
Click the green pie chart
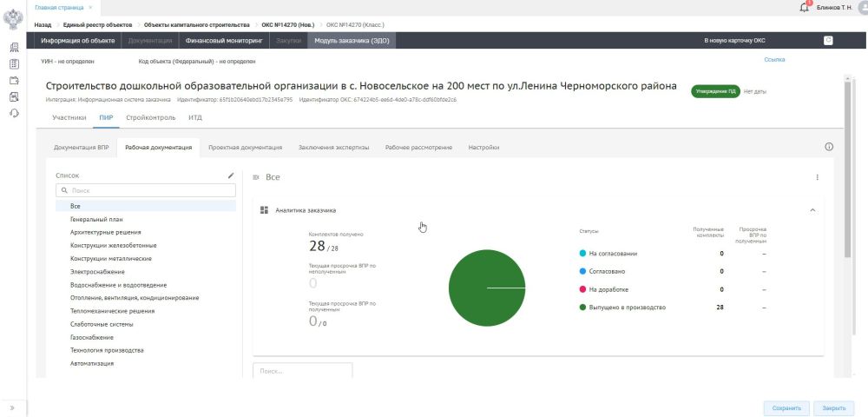point(487,288)
